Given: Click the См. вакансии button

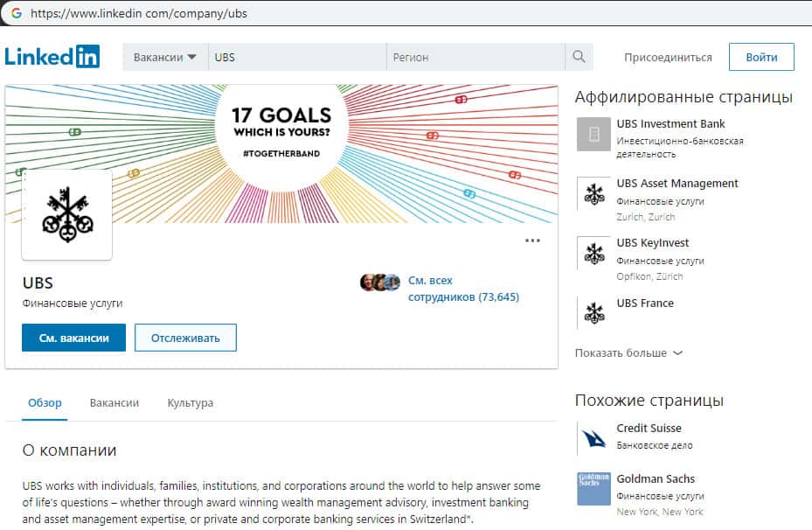Looking at the screenshot, I should point(73,338).
